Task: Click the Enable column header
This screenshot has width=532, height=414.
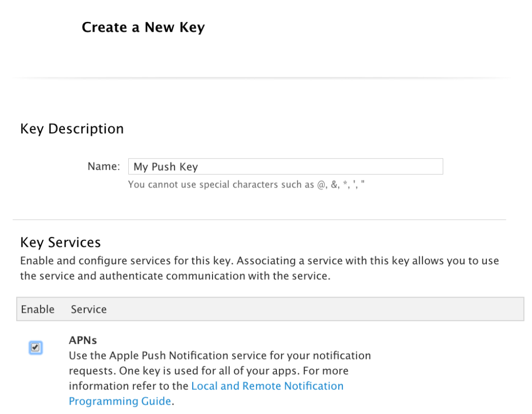Action: click(37, 309)
